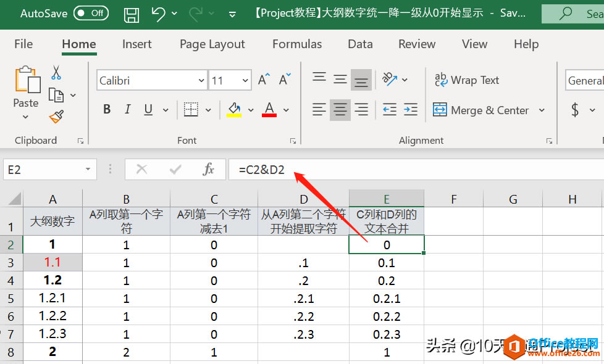Click the Center alignment icon
Image resolution: width=604 pixels, height=364 pixels.
[340, 110]
